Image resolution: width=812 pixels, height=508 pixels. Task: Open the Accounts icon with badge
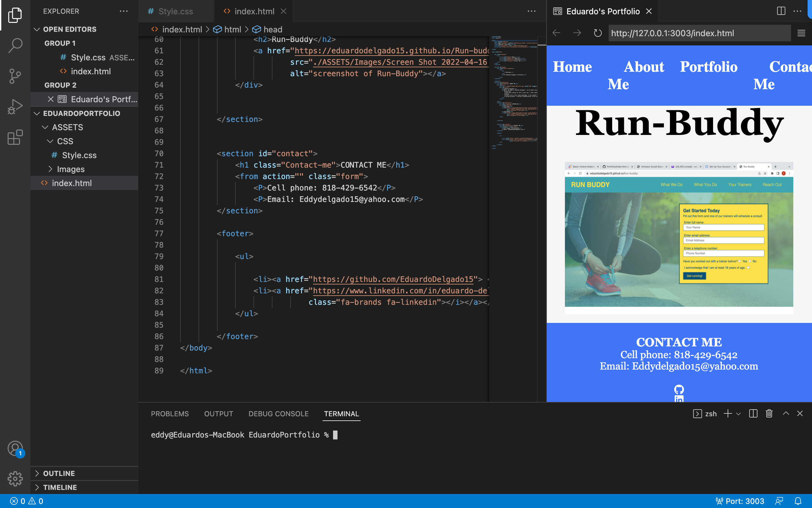16,449
